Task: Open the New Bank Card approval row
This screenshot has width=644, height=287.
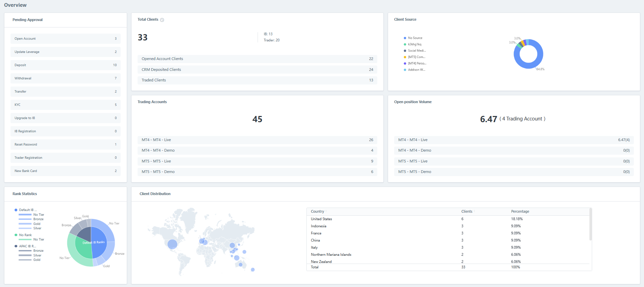Action: (65, 171)
